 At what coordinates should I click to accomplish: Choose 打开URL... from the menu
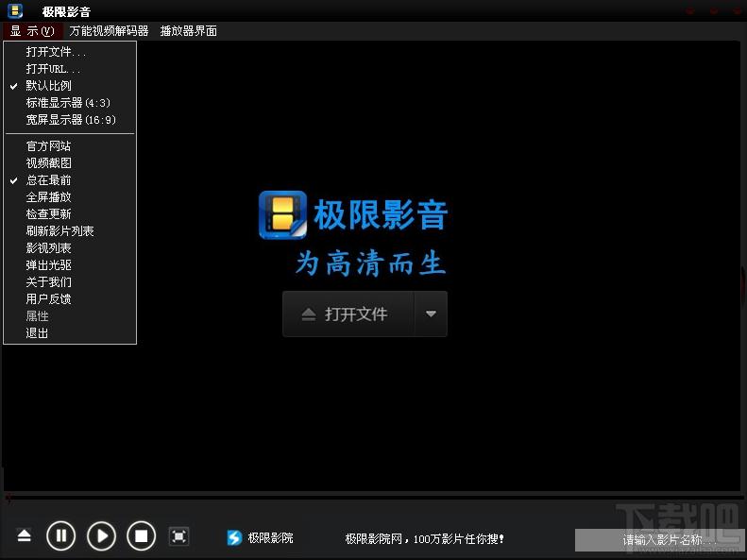(x=70, y=69)
